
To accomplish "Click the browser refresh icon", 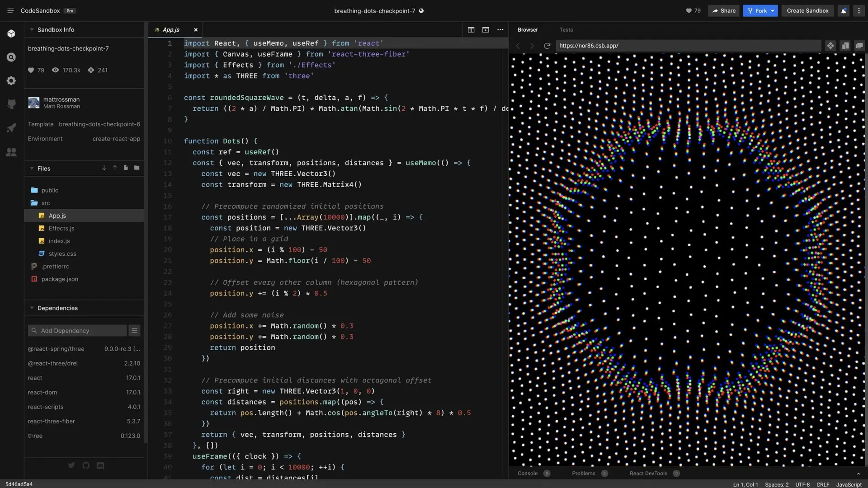I will [547, 46].
